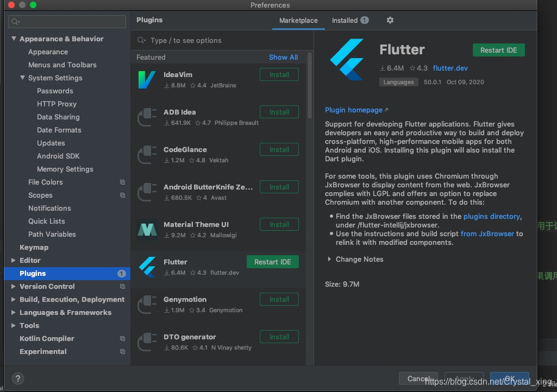
Task: Click the Scopes project-level icon
Action: tap(123, 195)
